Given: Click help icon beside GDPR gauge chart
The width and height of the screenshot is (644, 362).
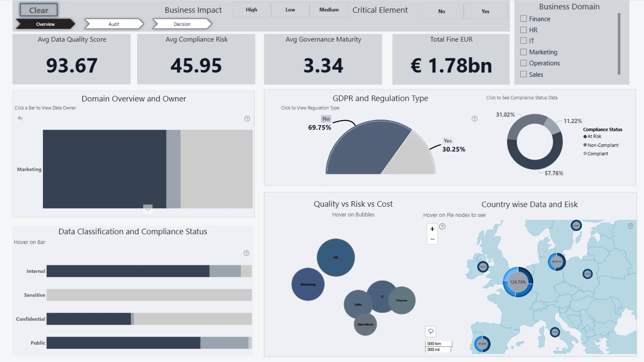Looking at the screenshot, I should 475,119.
